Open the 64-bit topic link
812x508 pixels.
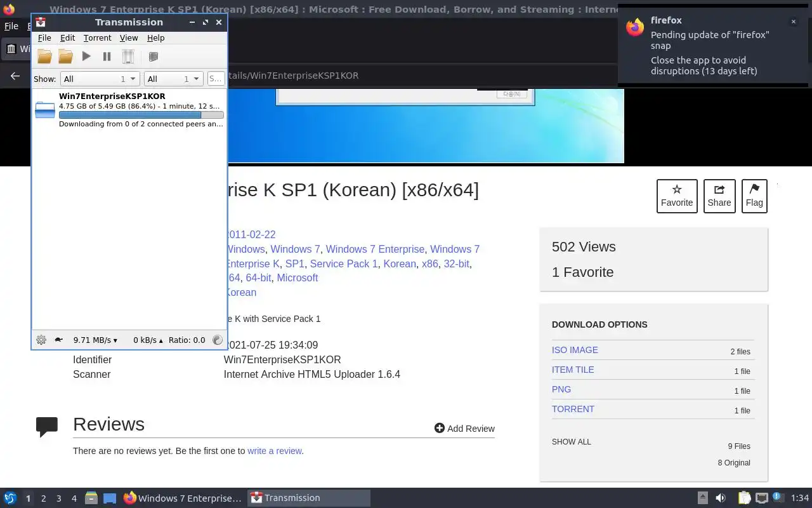click(x=258, y=277)
